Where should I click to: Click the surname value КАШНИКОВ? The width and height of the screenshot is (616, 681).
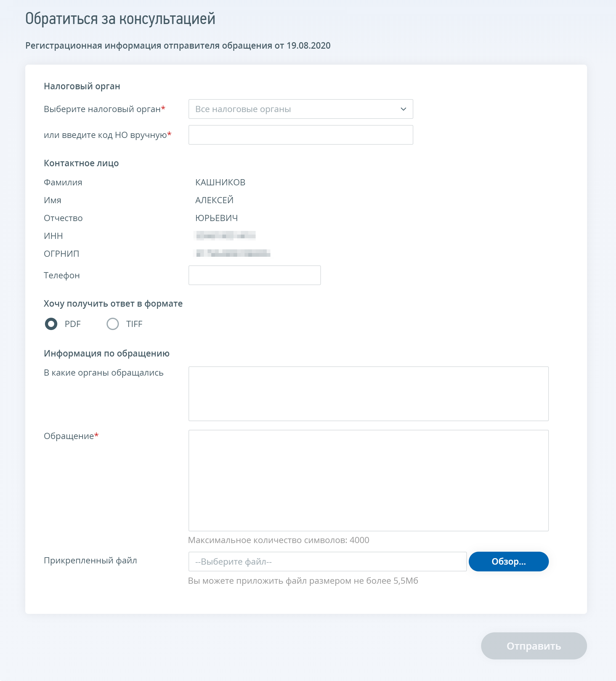220,182
